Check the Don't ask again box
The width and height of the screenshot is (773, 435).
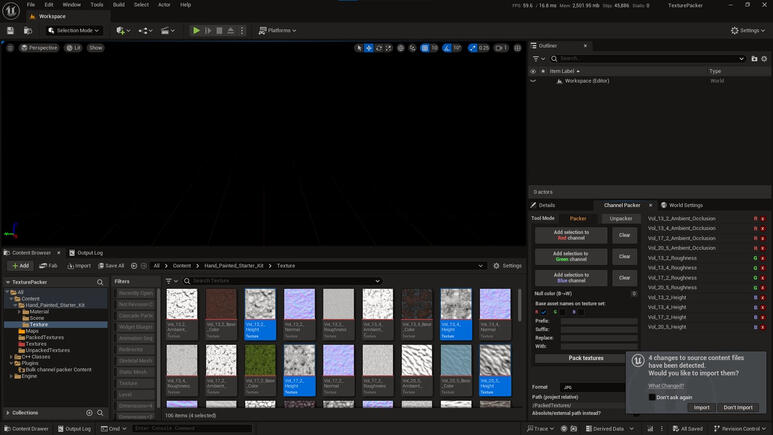(x=652, y=397)
